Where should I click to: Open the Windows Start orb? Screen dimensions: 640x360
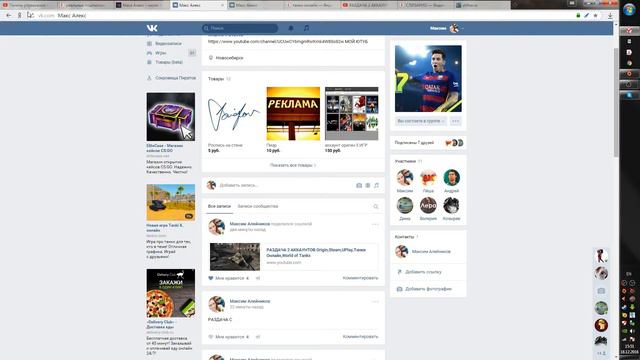pyautogui.click(x=629, y=10)
